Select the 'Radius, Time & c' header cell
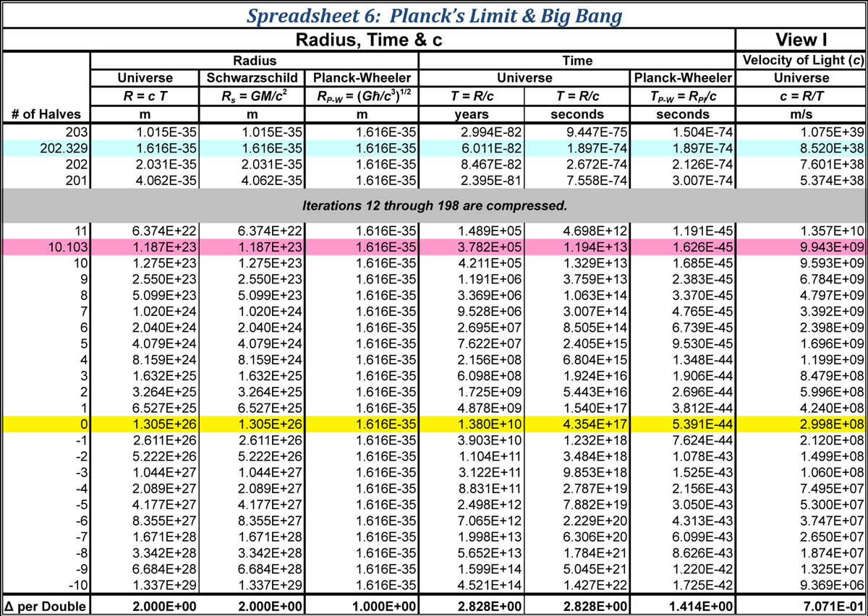Image resolution: width=868 pixels, height=616 pixels. (x=369, y=40)
